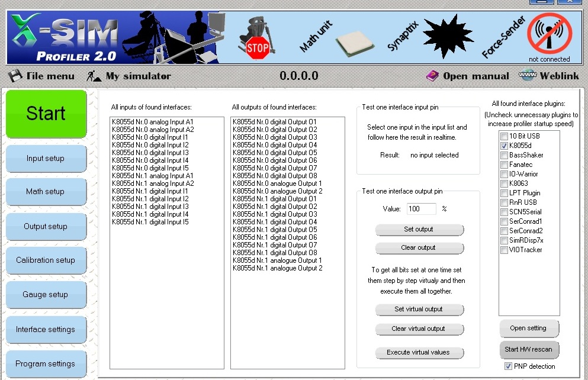Click Set virtual output button

click(419, 309)
